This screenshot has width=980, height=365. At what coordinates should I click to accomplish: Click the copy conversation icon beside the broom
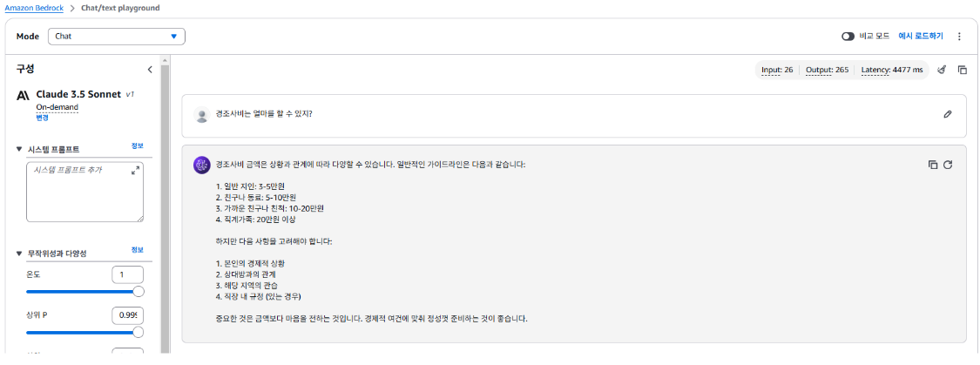pyautogui.click(x=963, y=70)
